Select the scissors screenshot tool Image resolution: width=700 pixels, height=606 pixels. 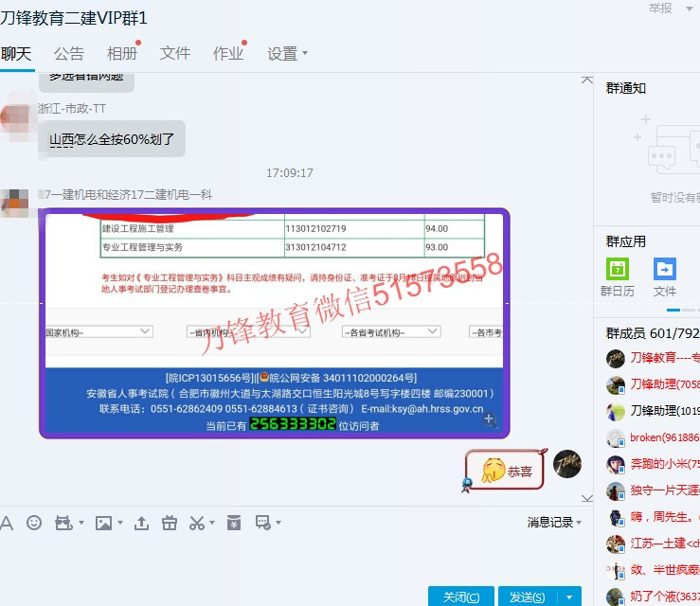pos(196,523)
